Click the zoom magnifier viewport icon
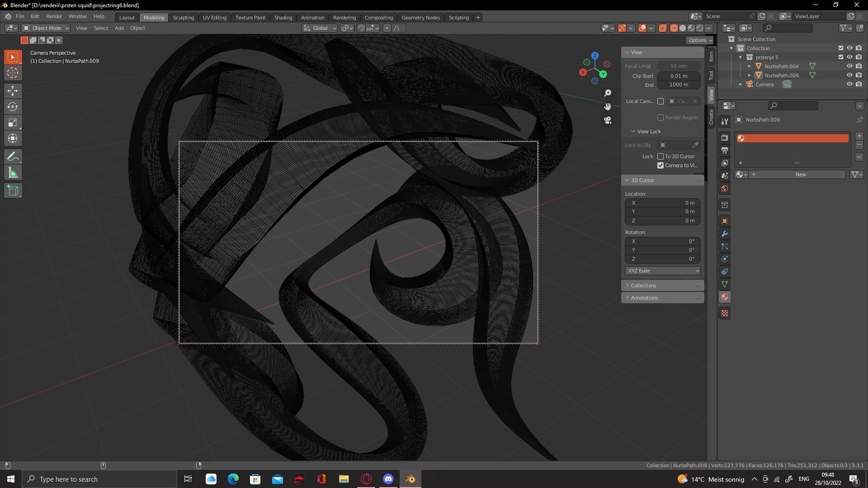868x488 pixels. (x=608, y=93)
